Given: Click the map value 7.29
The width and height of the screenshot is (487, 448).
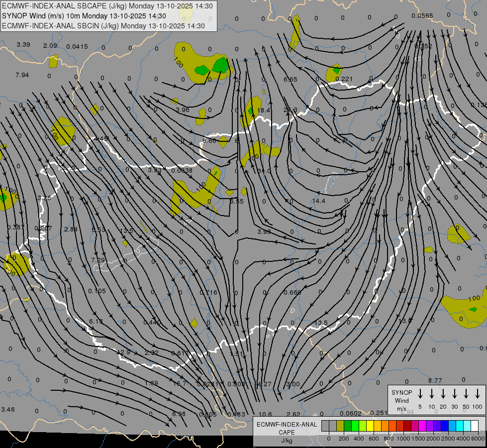Looking at the screenshot, I should pyautogui.click(x=98, y=260).
